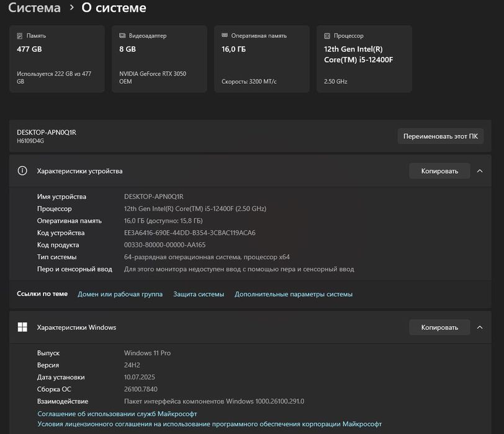Click the Имя устройства value DESKTOP-APN0Q1R
Viewport: 504px width, 434px height.
point(154,197)
